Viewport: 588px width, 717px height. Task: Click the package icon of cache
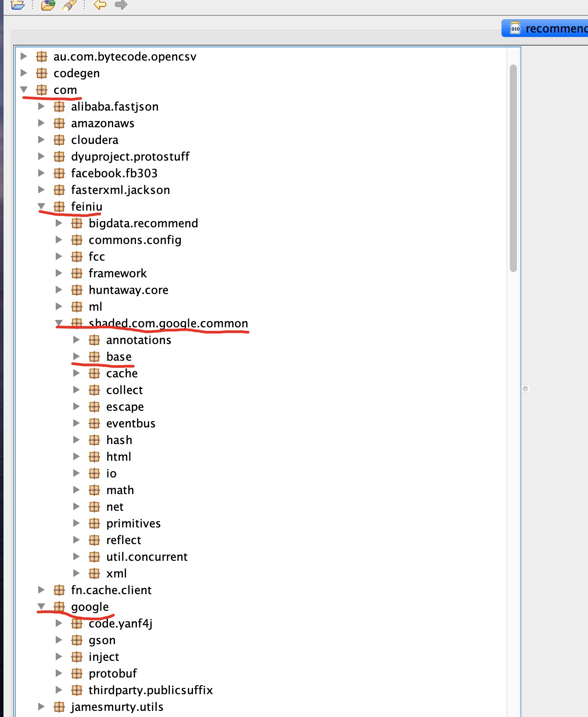coord(94,373)
